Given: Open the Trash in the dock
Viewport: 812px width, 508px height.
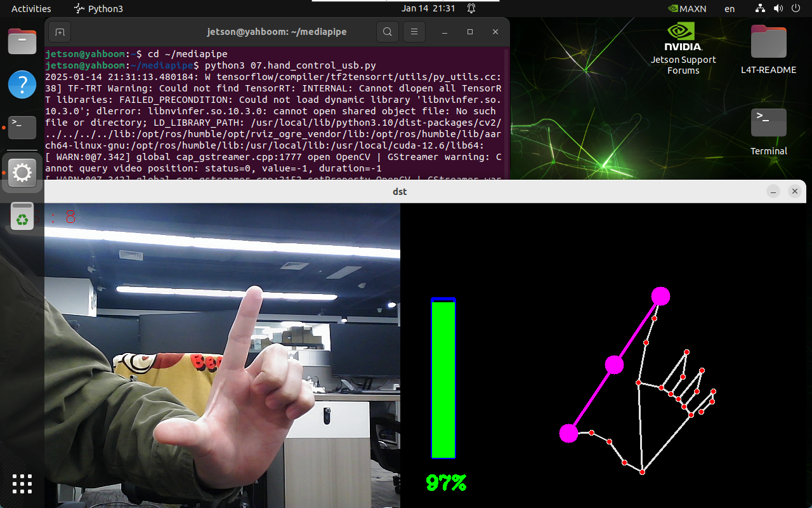Looking at the screenshot, I should [x=22, y=217].
